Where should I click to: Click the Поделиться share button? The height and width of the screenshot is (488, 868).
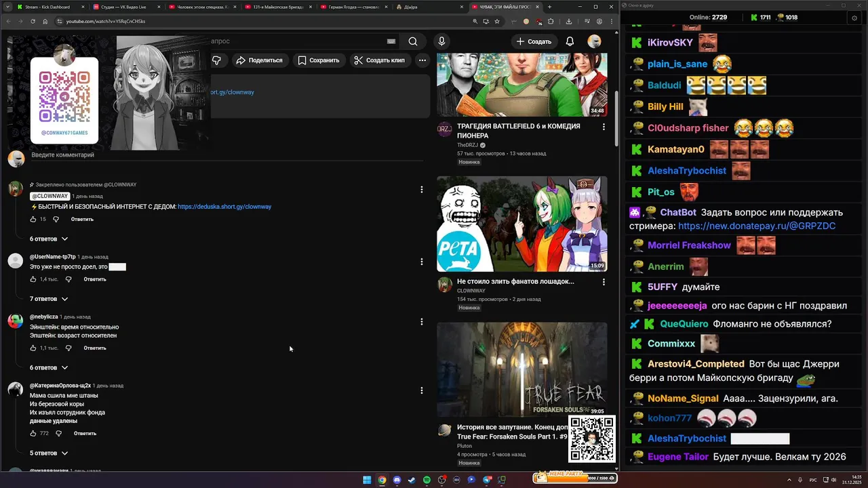[x=259, y=60]
